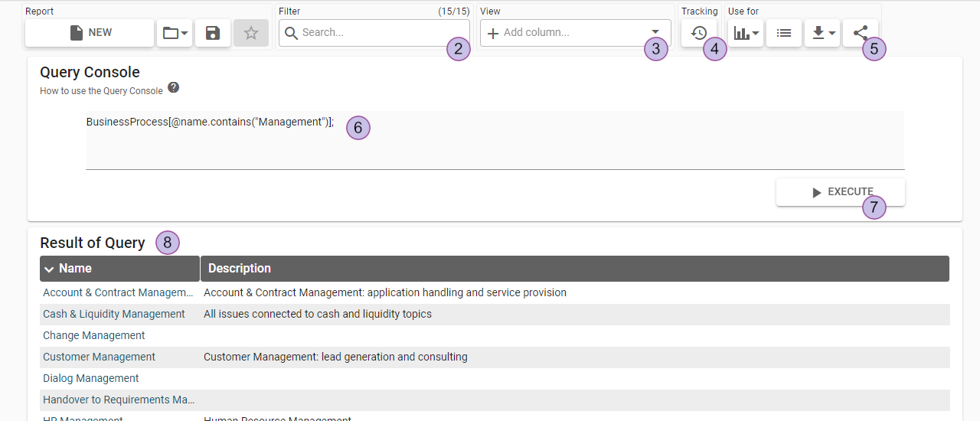Open the Customer Management result
Screen dimensions: 980x421
[99, 357]
